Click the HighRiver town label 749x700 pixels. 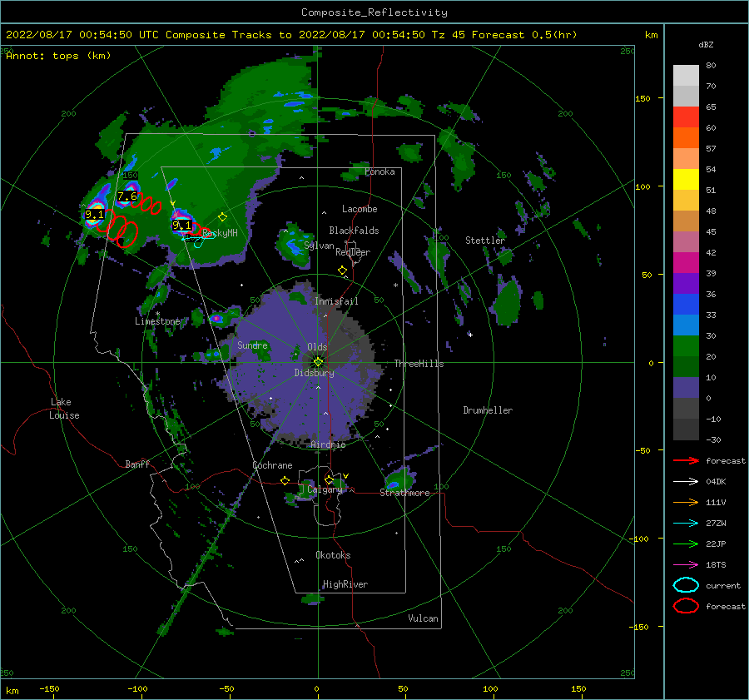coord(345,584)
